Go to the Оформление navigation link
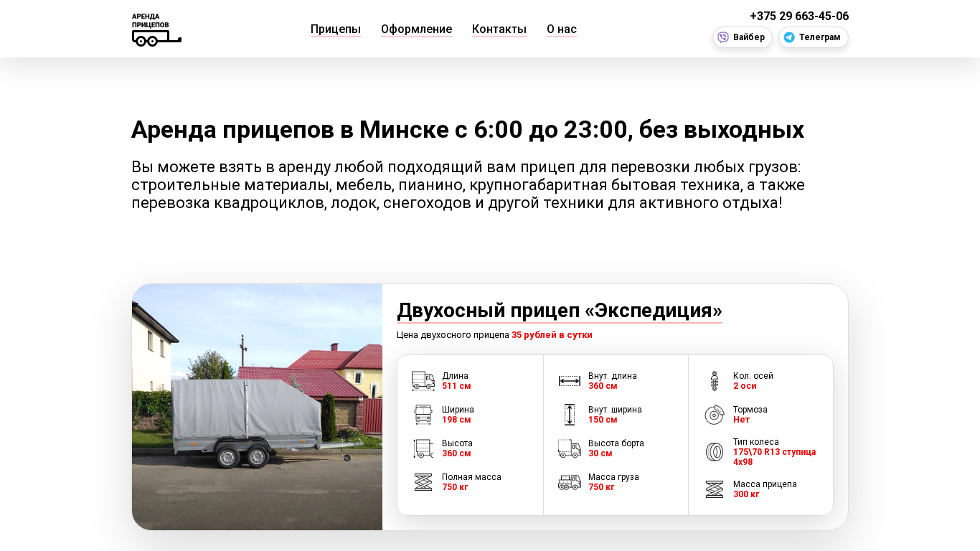The width and height of the screenshot is (980, 551). coord(416,29)
